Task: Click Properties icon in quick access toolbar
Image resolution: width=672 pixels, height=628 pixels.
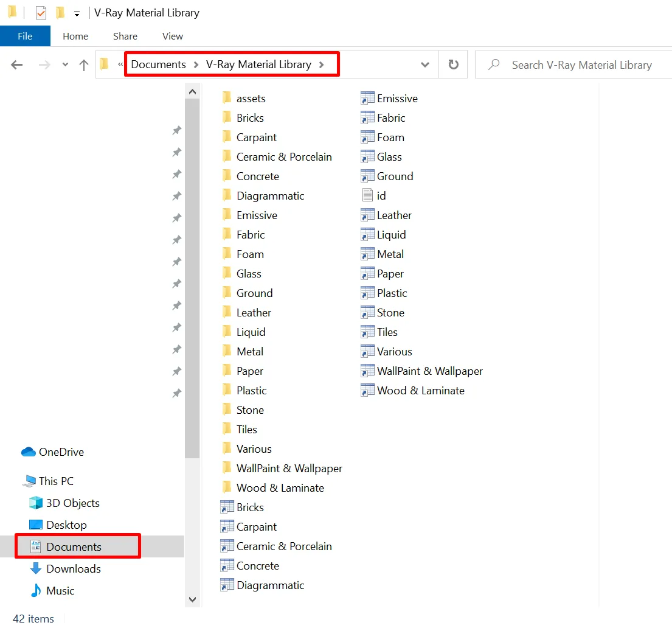Action: 41,13
